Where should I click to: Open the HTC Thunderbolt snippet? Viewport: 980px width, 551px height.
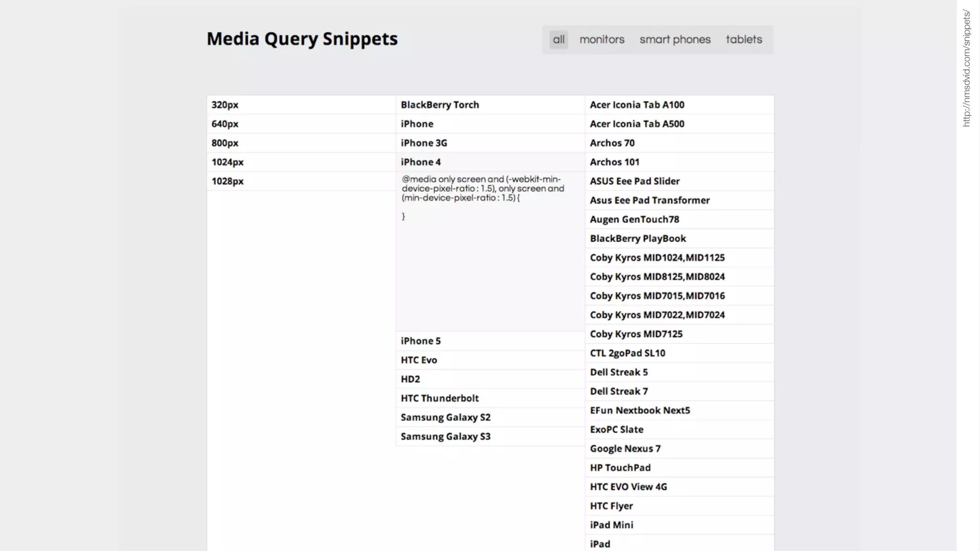[440, 398]
